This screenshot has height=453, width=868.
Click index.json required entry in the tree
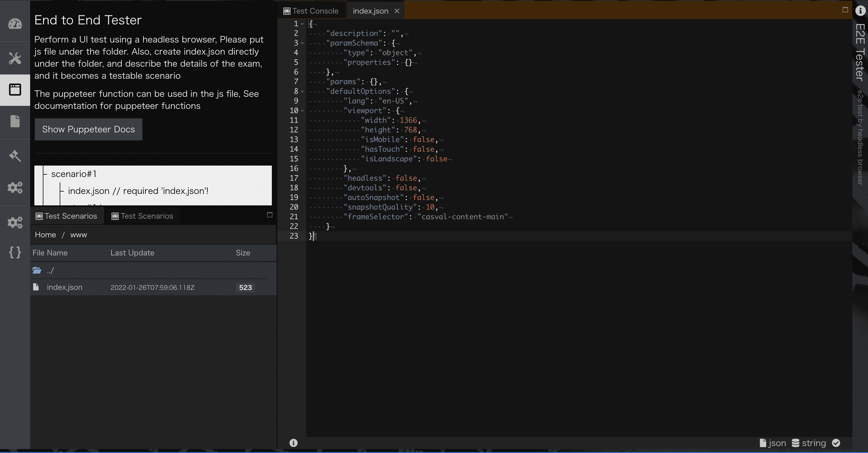click(138, 191)
